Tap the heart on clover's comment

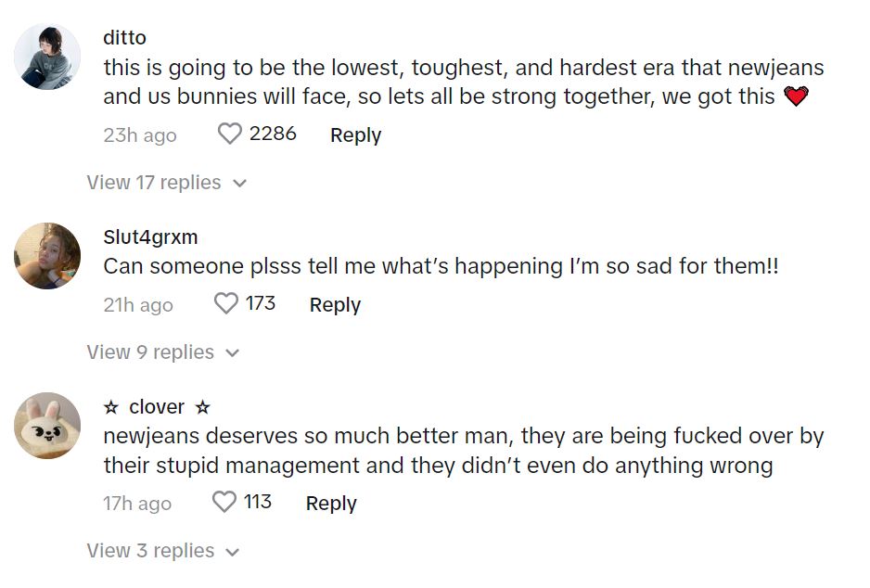[224, 503]
